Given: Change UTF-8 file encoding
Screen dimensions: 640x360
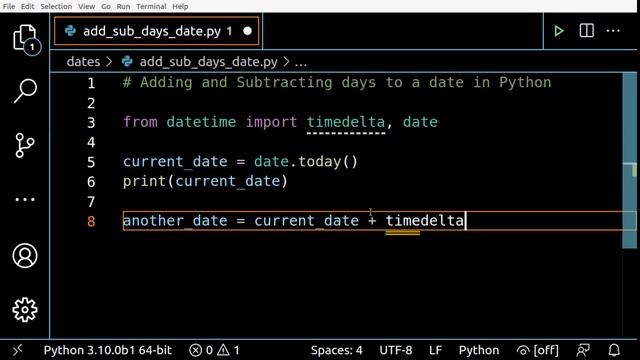Looking at the screenshot, I should tap(396, 350).
